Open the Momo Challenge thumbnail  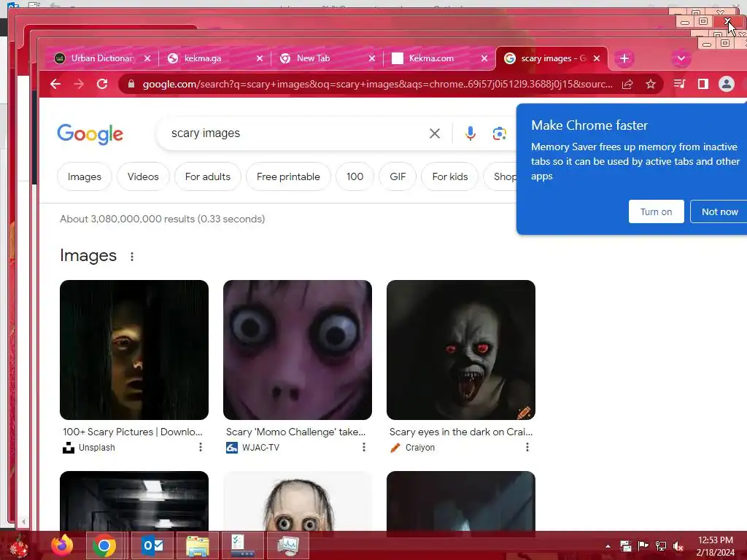(298, 350)
